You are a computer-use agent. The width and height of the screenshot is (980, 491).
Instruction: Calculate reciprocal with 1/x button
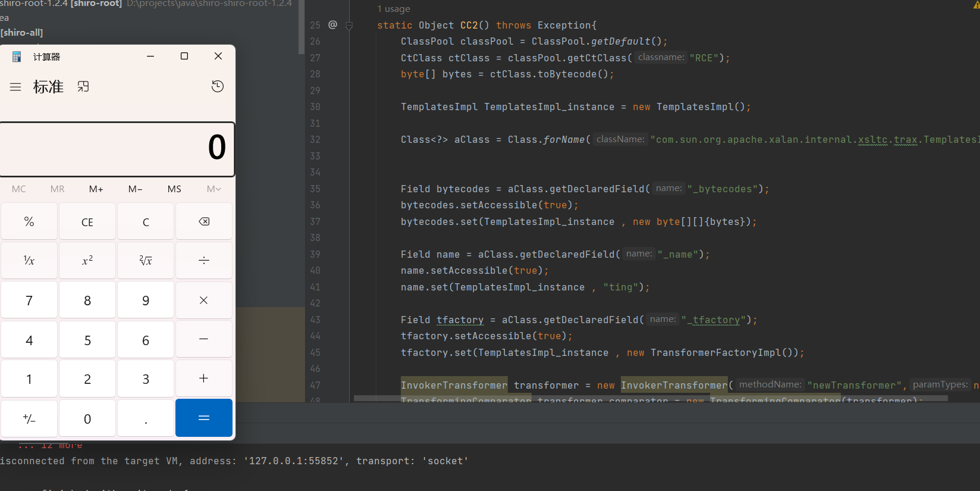tap(29, 260)
